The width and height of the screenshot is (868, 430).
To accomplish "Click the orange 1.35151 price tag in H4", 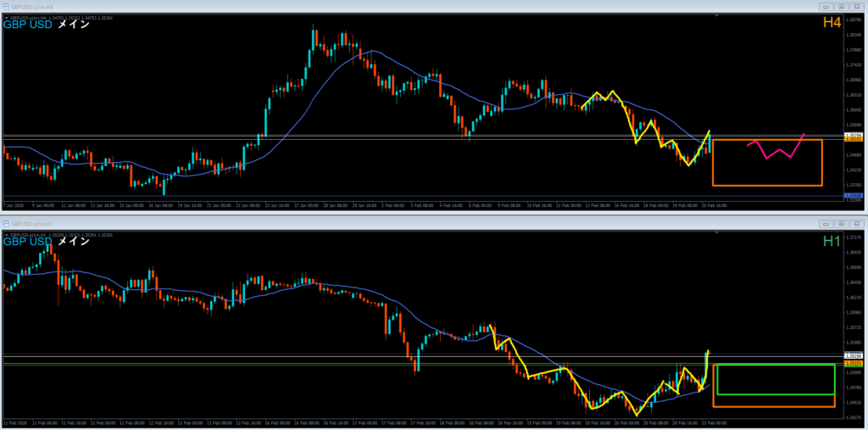I will [854, 140].
